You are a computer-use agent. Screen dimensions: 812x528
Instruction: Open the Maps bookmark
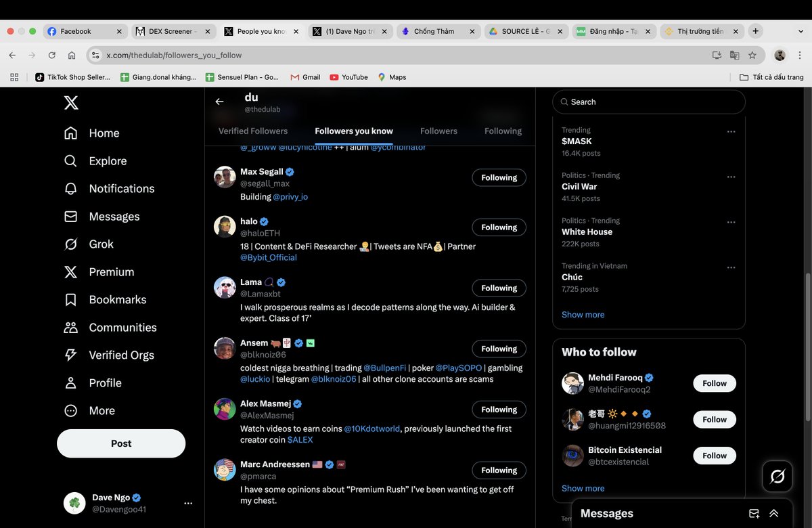tap(392, 77)
